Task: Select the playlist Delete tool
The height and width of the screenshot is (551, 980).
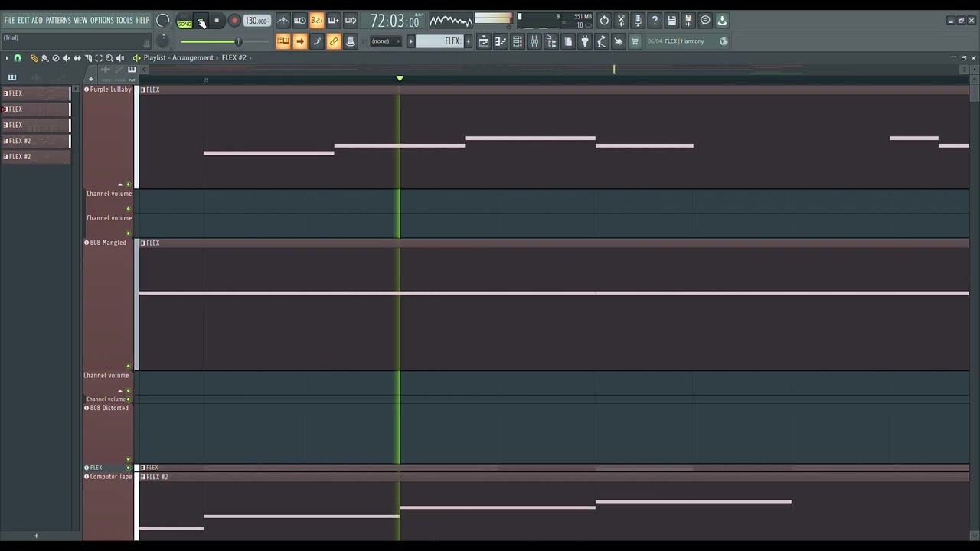Action: 55,58
